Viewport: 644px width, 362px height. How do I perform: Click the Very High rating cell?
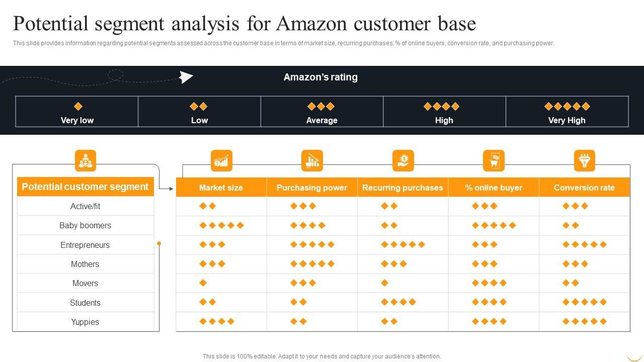(x=567, y=112)
